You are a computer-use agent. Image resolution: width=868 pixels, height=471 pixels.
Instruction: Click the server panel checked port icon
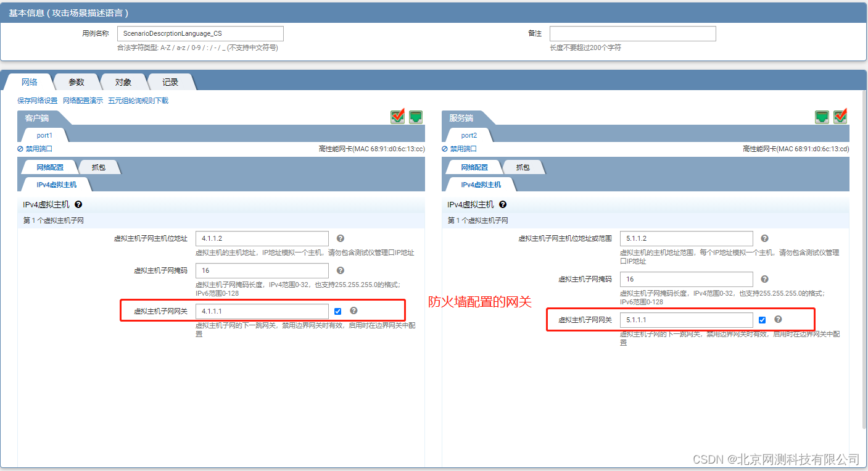[x=840, y=116]
